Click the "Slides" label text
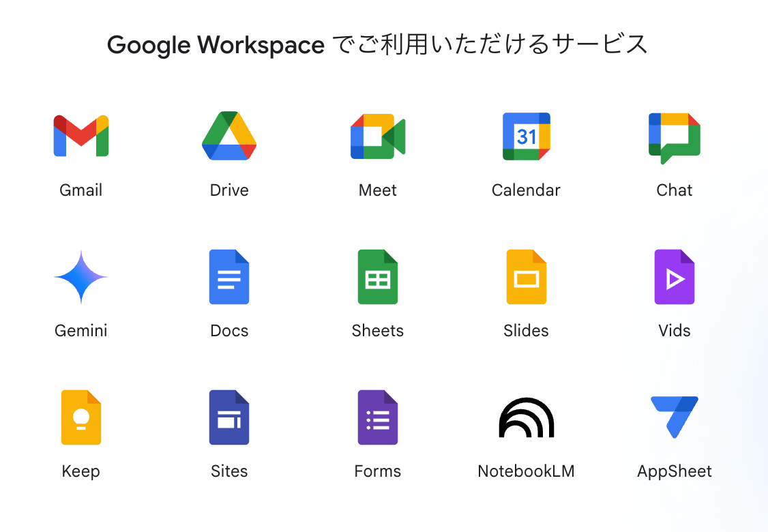The width and height of the screenshot is (768, 532). point(526,331)
